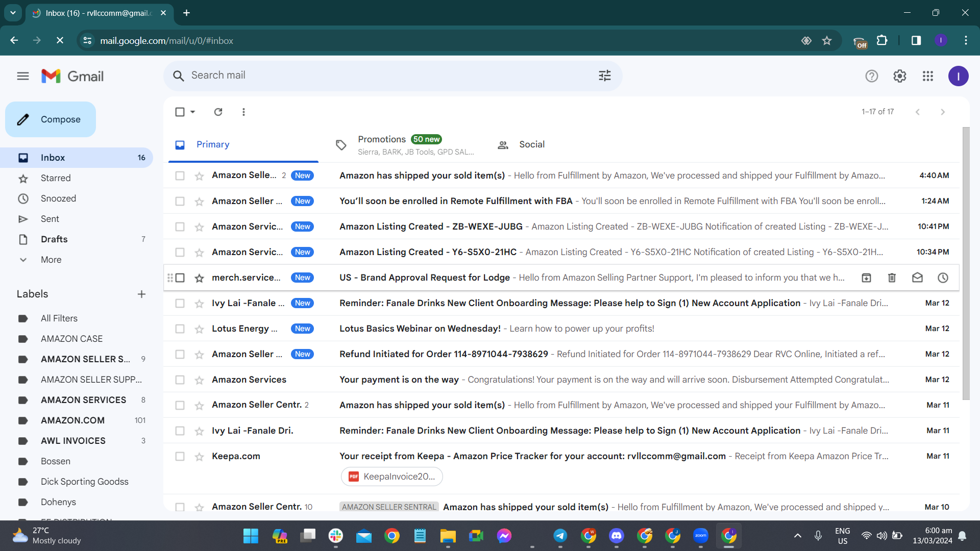The image size is (980, 551).
Task: Open the Your payment is on the way email
Action: 561,380
